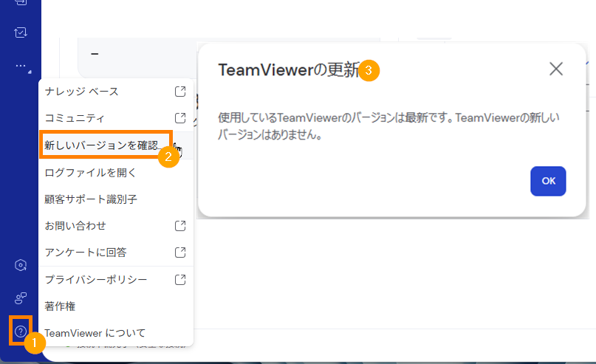The height and width of the screenshot is (364, 596).
Task: Click the chat and contacts sidebar icon
Action: pos(21,298)
